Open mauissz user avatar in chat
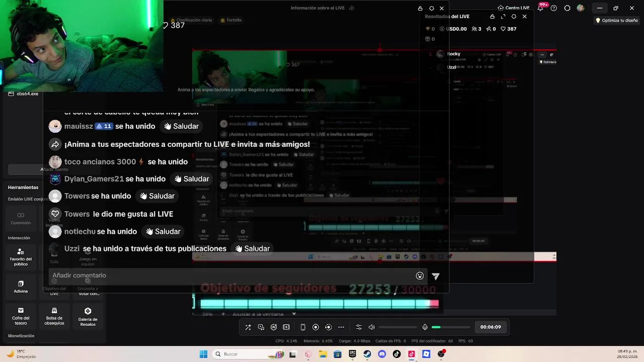The height and width of the screenshot is (362, 644). point(55,126)
